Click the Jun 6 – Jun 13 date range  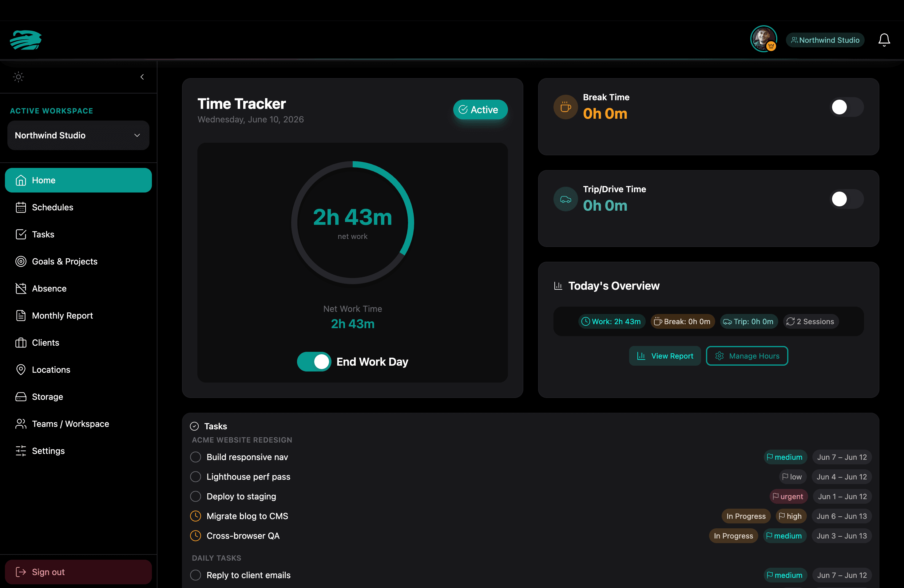tap(842, 516)
